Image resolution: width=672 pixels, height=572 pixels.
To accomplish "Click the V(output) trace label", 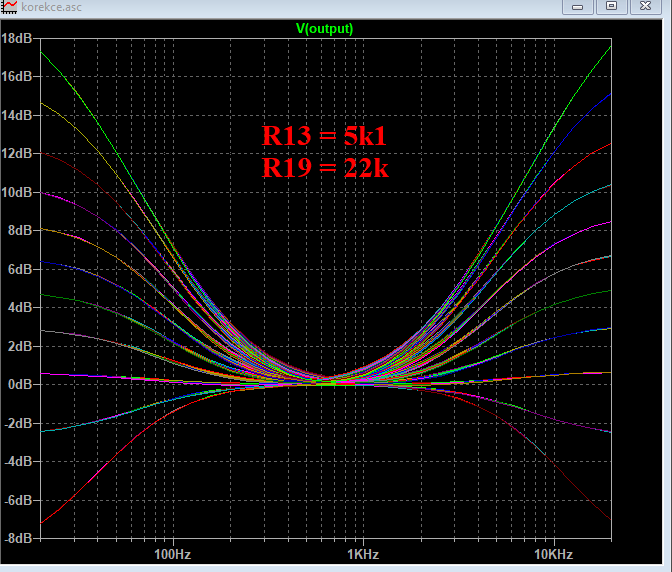I will point(324,29).
